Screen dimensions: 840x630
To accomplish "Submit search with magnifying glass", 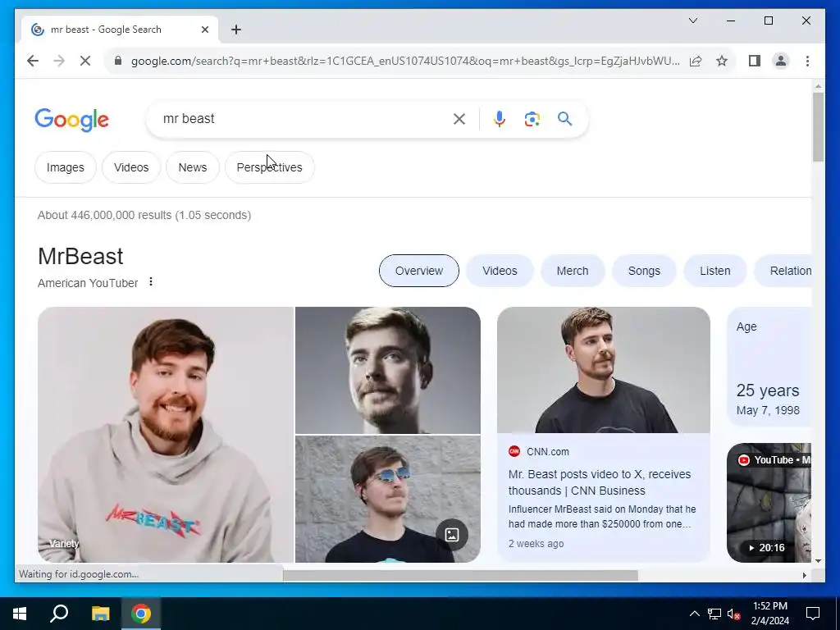I will (x=564, y=119).
